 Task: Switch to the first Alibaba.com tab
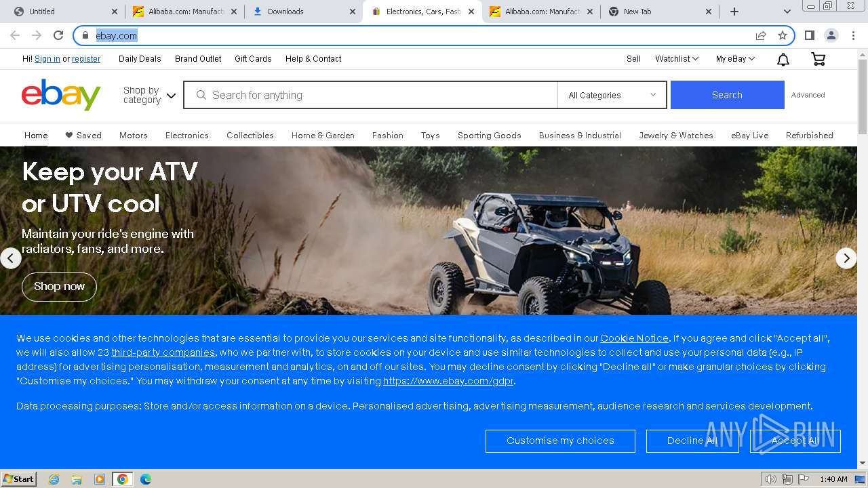[184, 12]
